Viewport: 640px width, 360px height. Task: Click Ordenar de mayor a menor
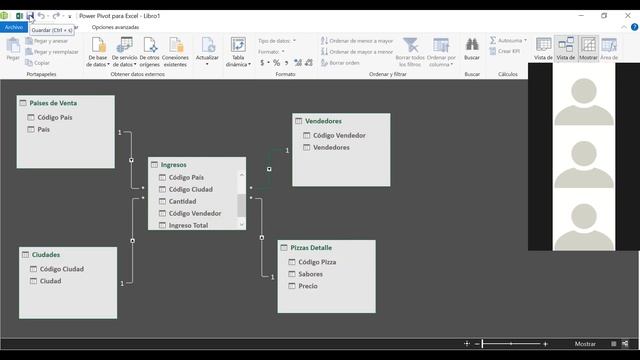coord(357,52)
